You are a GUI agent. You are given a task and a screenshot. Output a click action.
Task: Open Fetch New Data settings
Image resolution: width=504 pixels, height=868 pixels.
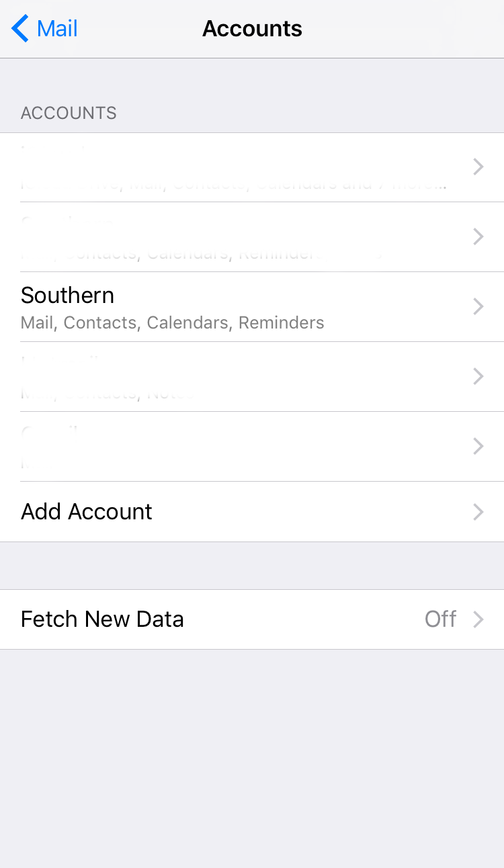[102, 619]
